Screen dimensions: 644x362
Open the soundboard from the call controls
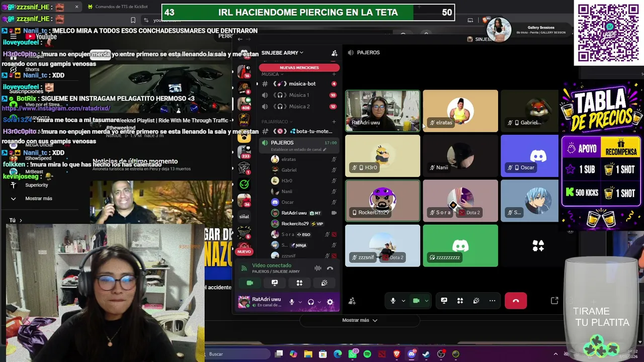(x=476, y=301)
